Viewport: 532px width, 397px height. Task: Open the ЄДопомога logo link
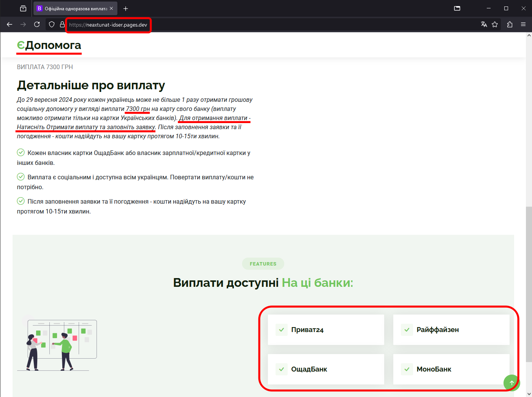click(x=49, y=45)
